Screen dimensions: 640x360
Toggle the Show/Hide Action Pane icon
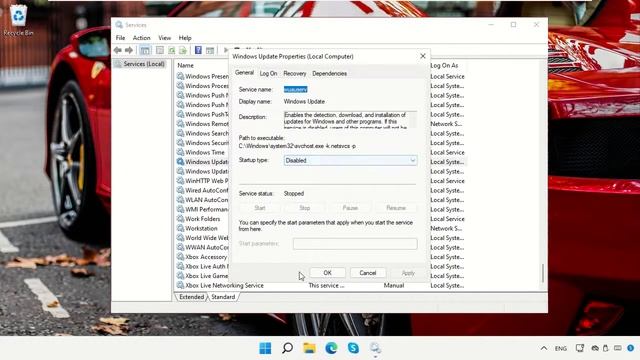point(210,50)
